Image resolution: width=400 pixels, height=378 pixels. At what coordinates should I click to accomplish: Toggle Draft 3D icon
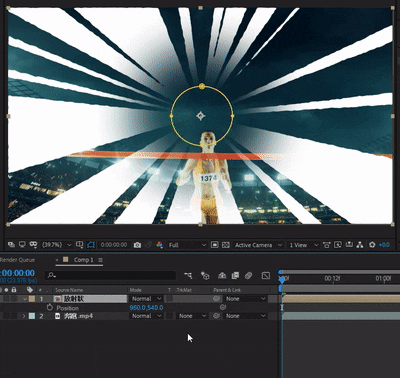click(205, 275)
